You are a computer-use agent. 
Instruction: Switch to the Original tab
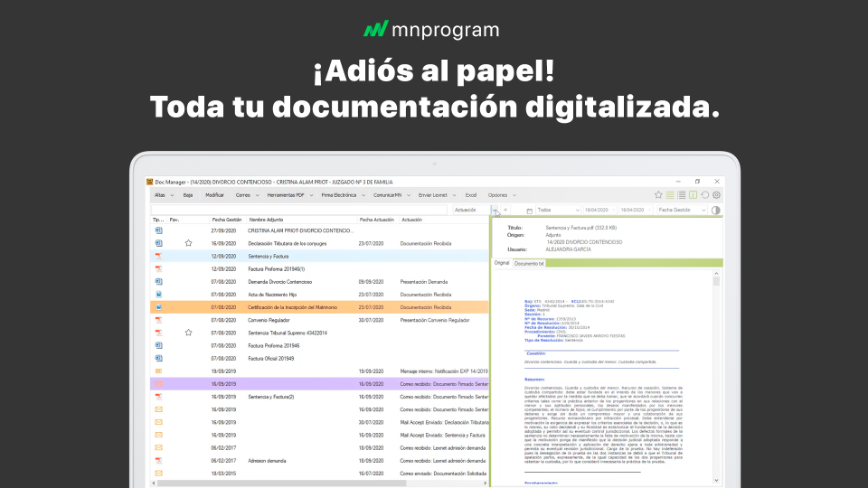point(502,263)
